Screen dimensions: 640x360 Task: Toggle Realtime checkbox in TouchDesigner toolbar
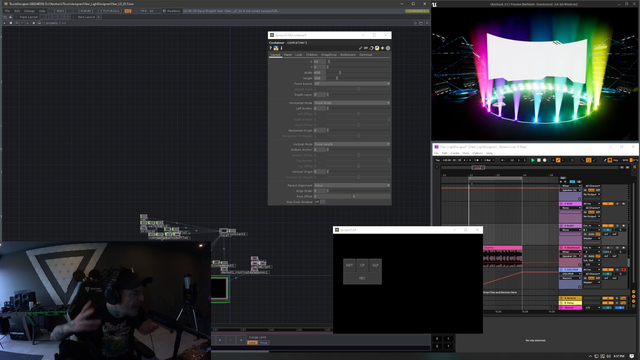tap(164, 11)
